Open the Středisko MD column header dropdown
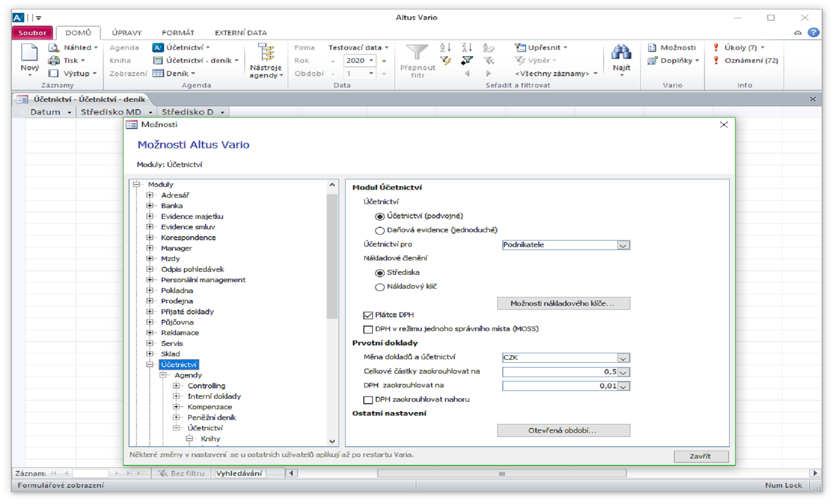 pos(150,112)
